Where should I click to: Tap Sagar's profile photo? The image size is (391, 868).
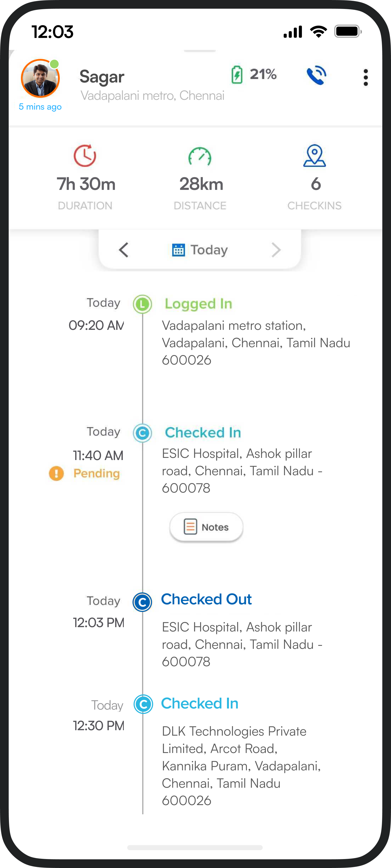tap(40, 78)
